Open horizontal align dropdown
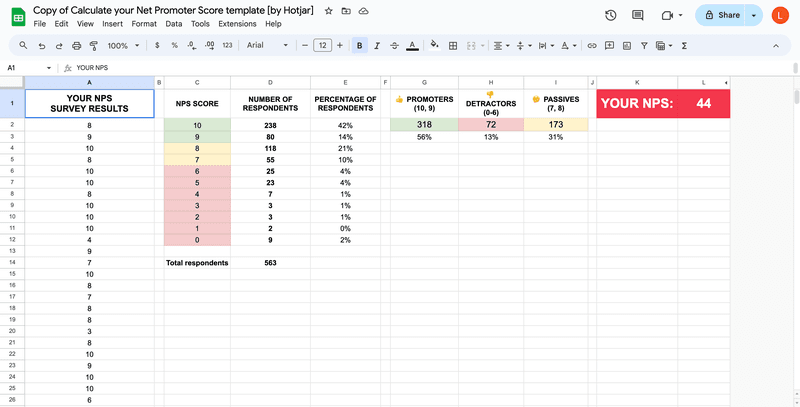The width and height of the screenshot is (800, 407). click(x=502, y=46)
